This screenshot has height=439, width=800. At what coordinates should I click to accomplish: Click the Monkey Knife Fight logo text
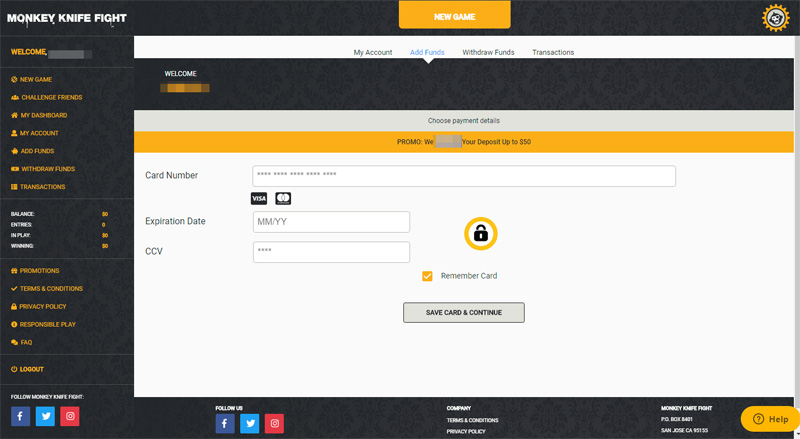point(67,18)
